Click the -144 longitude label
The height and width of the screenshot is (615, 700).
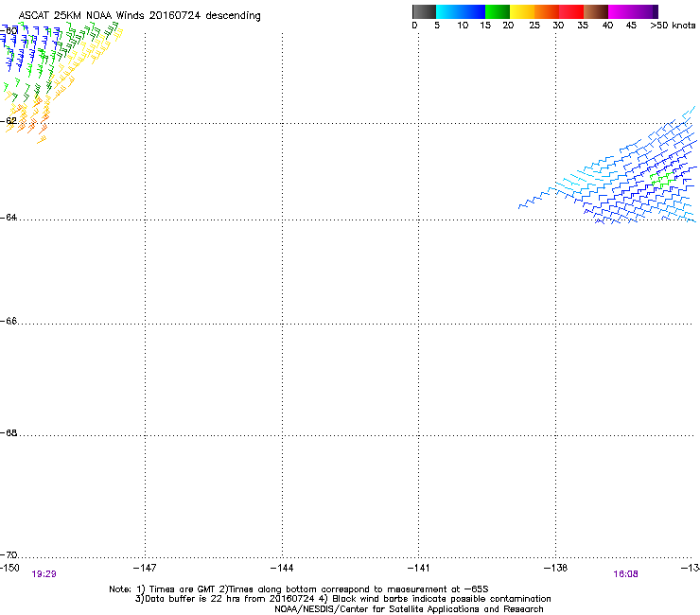pos(282,568)
